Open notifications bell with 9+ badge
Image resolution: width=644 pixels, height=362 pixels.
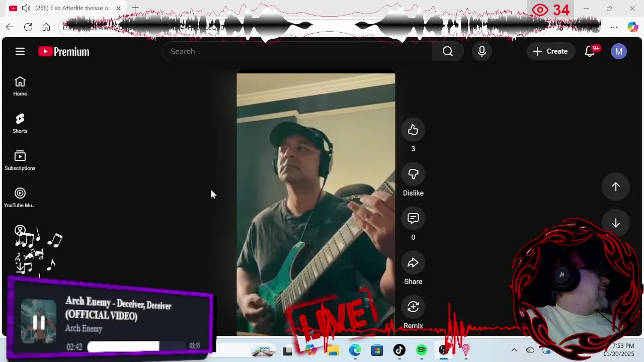[x=590, y=51]
